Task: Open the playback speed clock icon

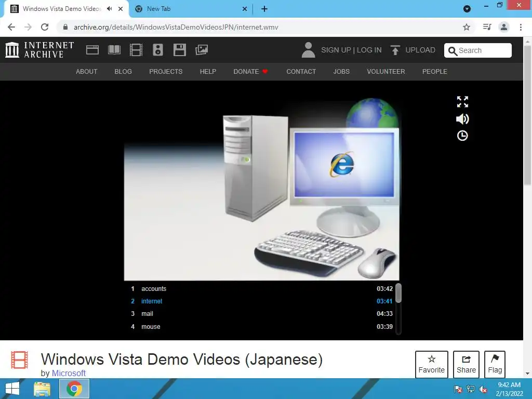Action: 462,136
